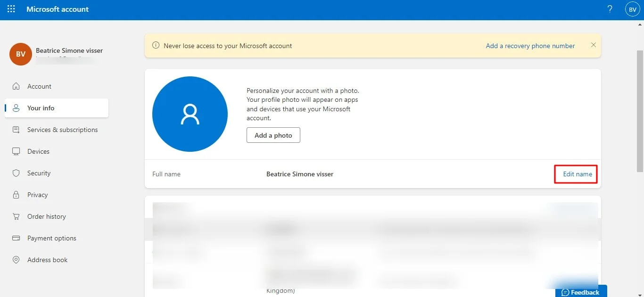This screenshot has width=644, height=297.
Task: Click the Account home icon in sidebar
Action: coord(17,86)
